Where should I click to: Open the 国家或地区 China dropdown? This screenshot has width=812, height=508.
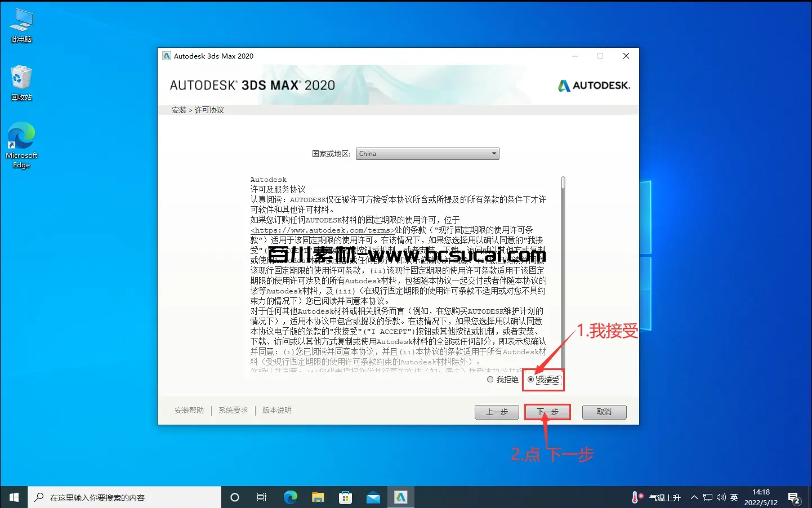pyautogui.click(x=427, y=154)
